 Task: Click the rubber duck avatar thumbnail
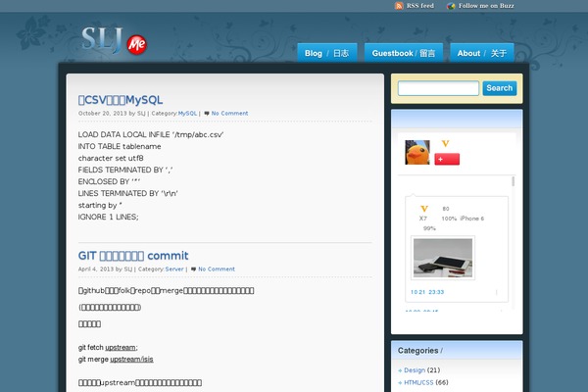pos(417,152)
